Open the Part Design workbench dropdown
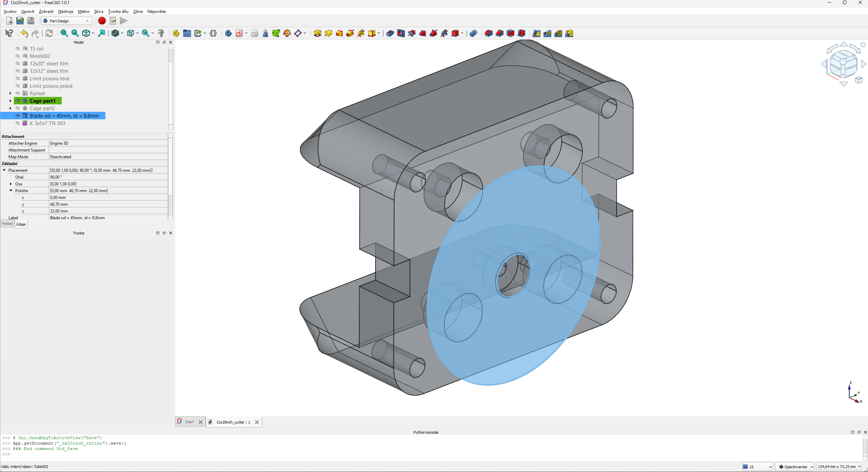 tap(66, 21)
